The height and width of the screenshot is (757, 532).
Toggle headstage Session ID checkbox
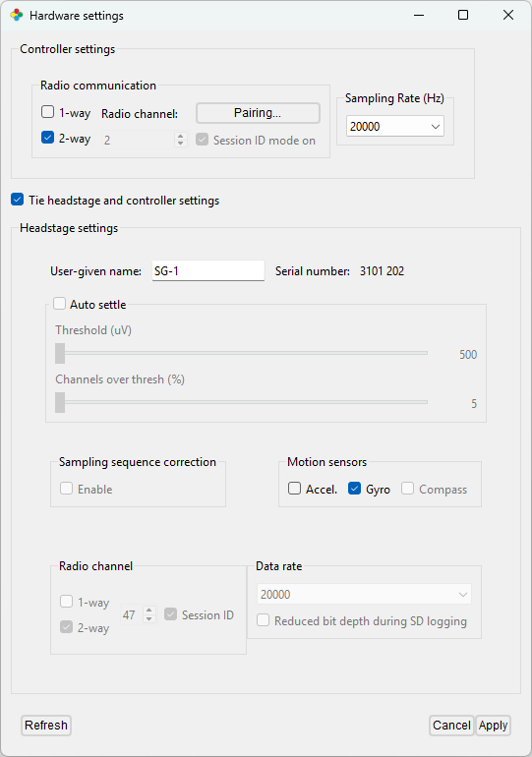[170, 614]
